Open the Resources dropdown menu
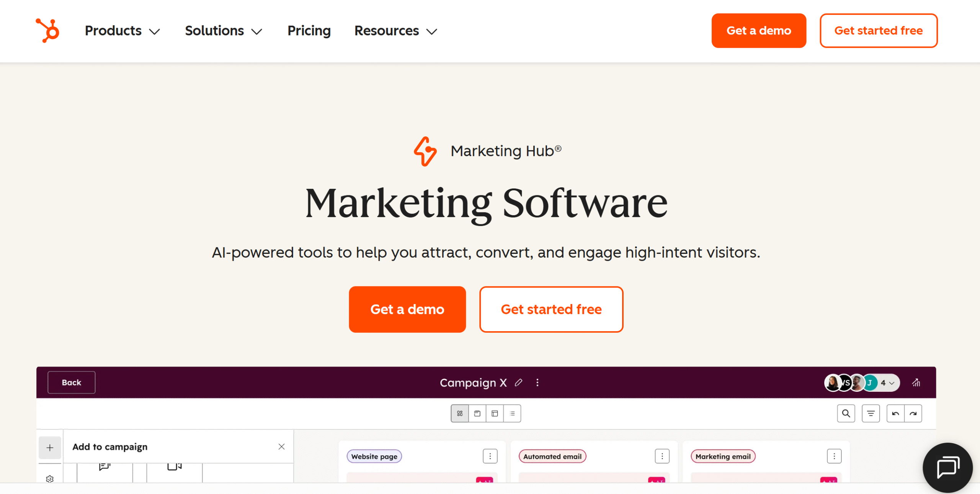Screen dimensions: 980x494 tap(395, 31)
